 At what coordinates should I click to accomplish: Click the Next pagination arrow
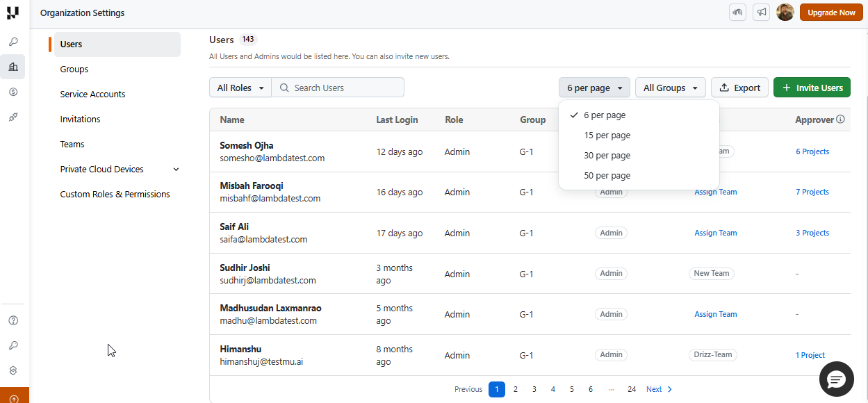[670, 390]
